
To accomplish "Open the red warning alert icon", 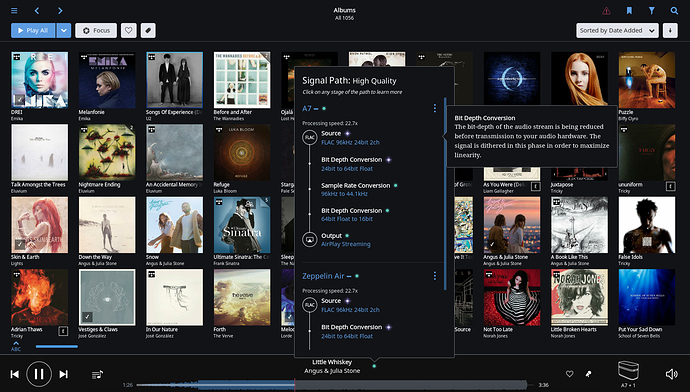I will (606, 11).
